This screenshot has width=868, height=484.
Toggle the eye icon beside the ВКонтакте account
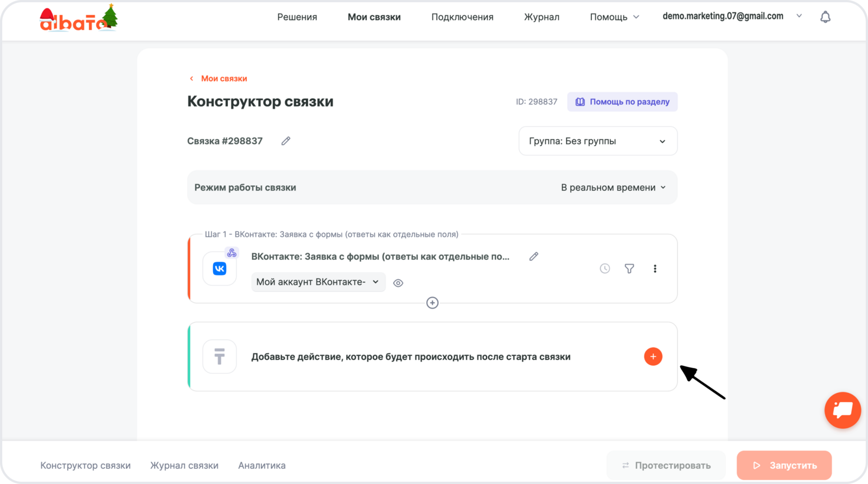tap(398, 283)
